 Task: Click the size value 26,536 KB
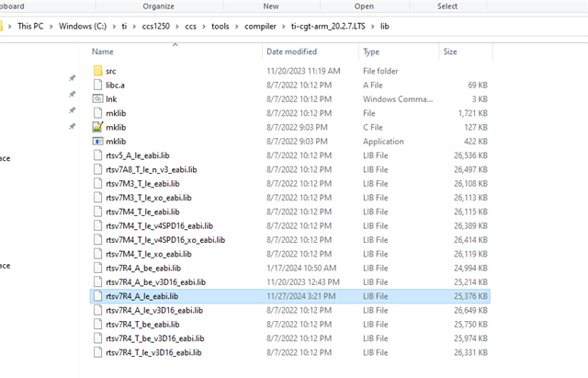tap(470, 155)
